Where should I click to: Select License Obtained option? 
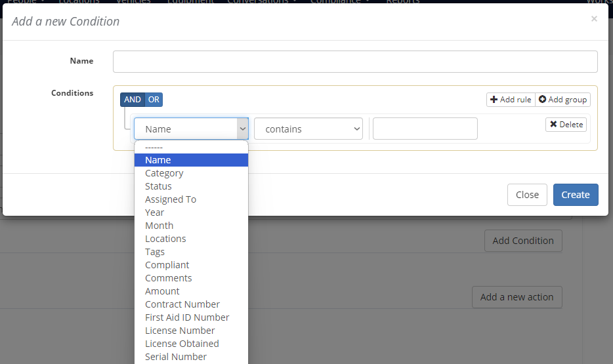[x=191, y=344]
